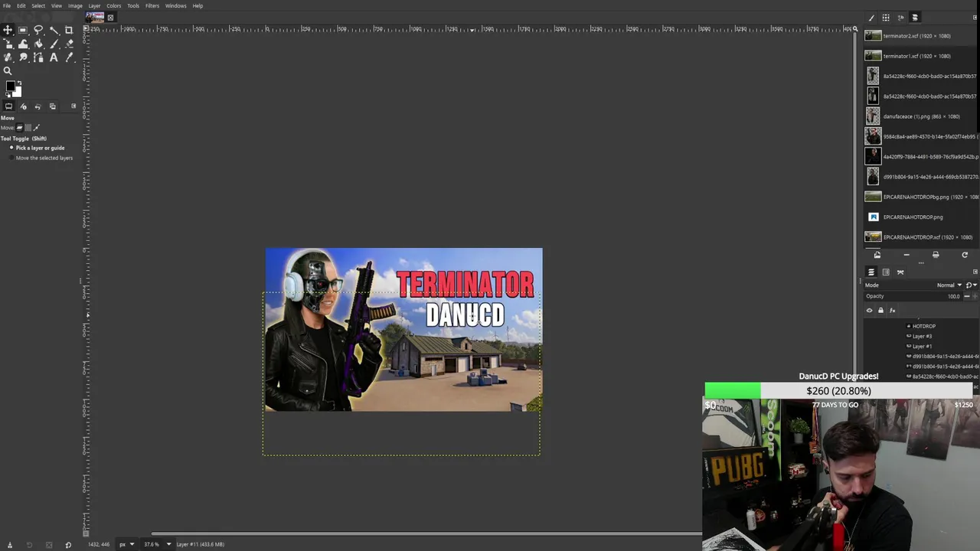This screenshot has width=980, height=551.
Task: Open the Images tab in left dock
Action: [52, 106]
